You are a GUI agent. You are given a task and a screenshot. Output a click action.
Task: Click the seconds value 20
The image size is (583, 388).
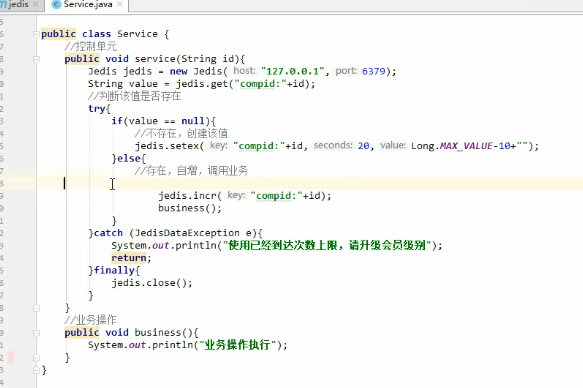(363, 146)
